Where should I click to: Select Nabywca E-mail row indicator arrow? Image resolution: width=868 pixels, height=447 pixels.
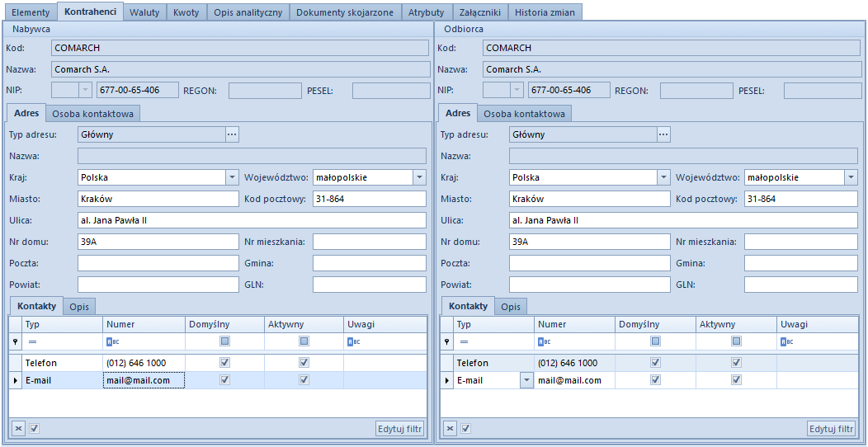[16, 381]
